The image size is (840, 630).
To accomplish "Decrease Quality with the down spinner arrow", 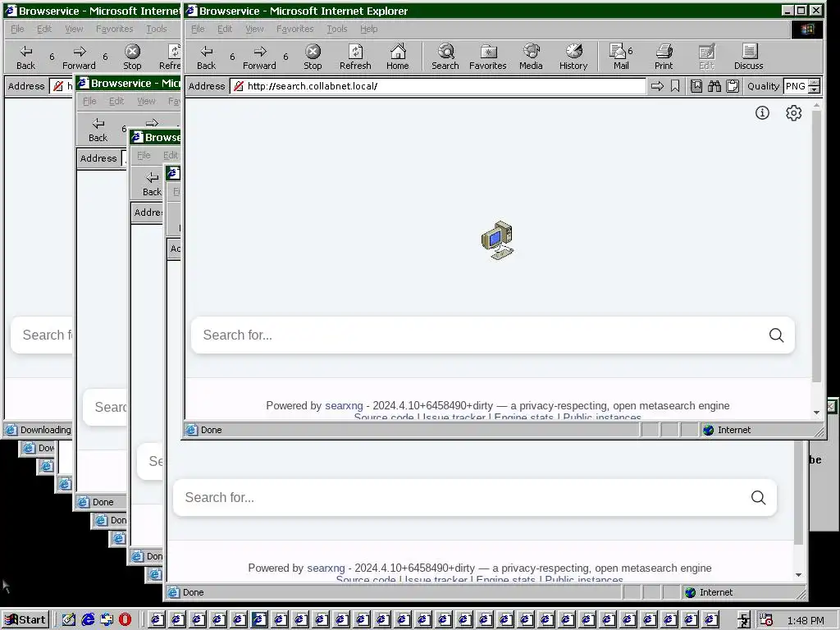I will tap(815, 89).
